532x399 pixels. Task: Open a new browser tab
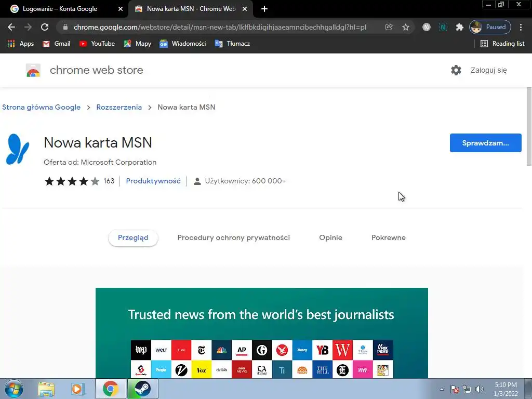pos(264,9)
